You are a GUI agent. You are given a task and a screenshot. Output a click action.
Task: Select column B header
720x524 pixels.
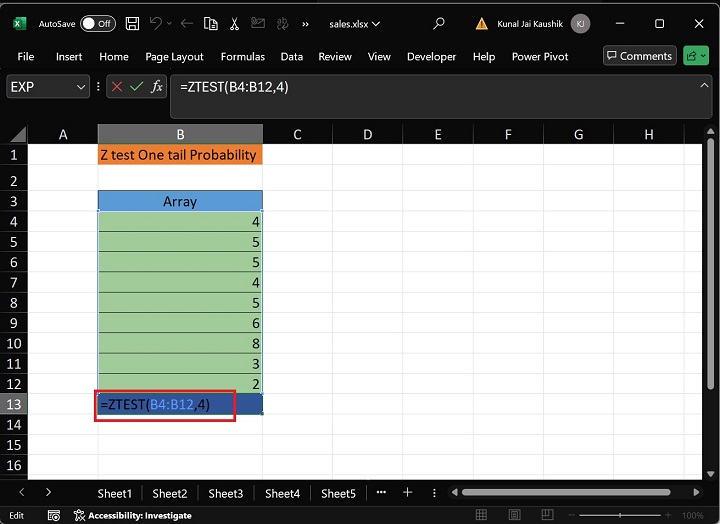[x=180, y=134]
